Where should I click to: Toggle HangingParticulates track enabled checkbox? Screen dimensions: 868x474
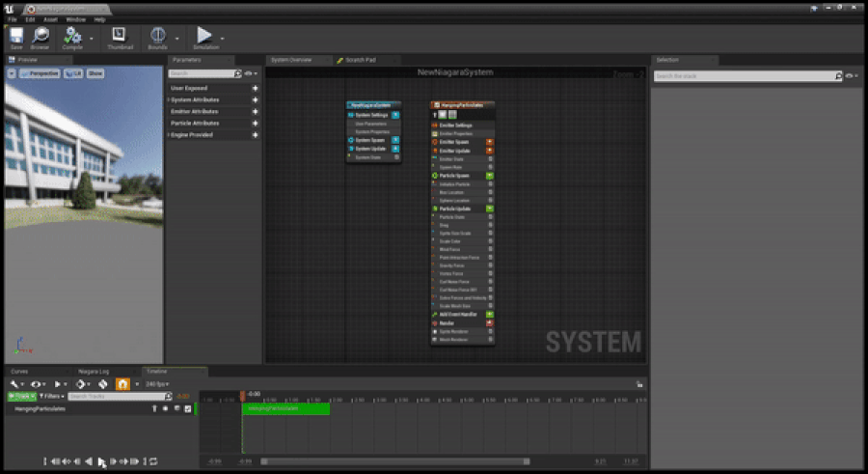(188, 408)
